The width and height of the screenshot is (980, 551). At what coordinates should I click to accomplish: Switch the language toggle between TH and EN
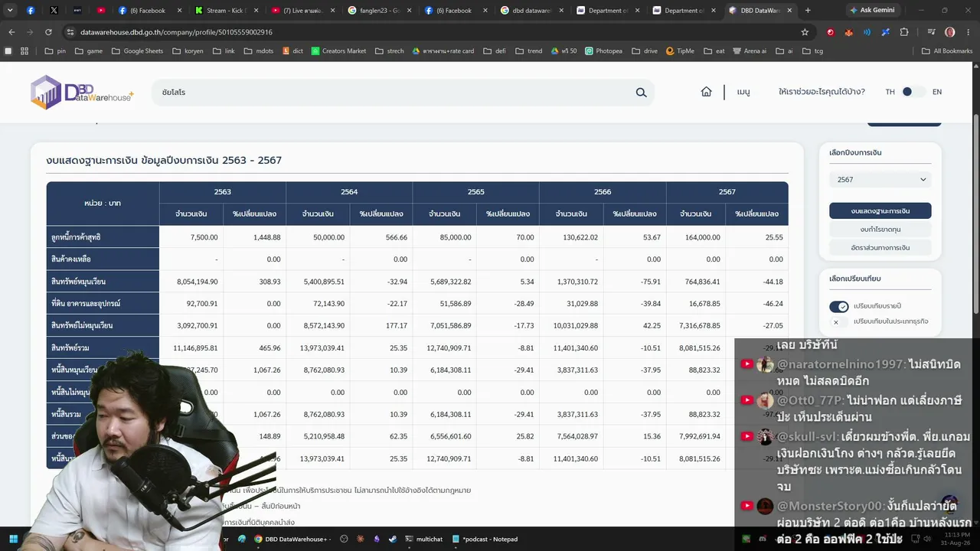click(x=913, y=92)
